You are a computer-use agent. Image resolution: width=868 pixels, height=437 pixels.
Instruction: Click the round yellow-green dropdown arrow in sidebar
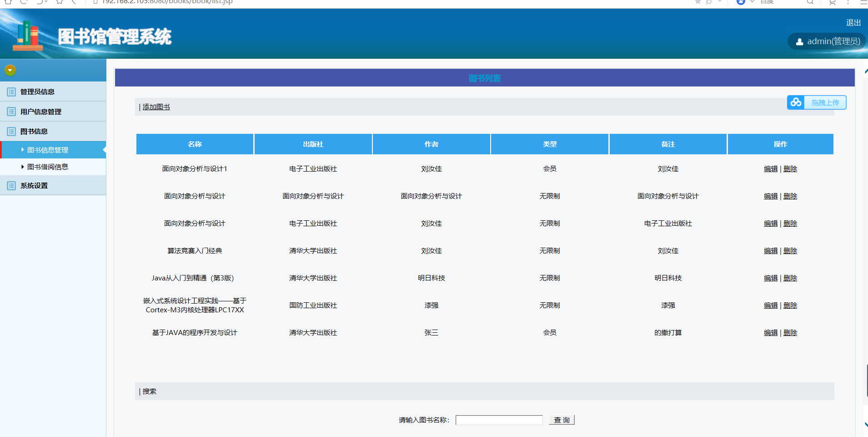[10, 70]
